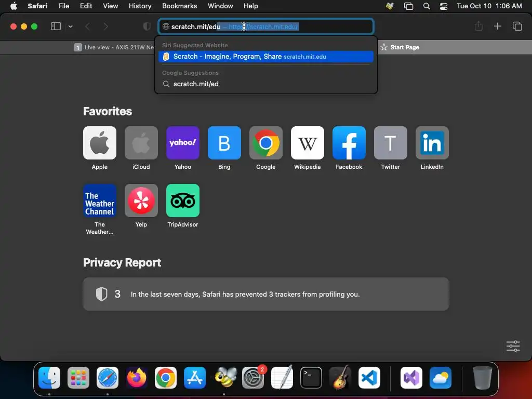Image resolution: width=532 pixels, height=399 pixels.
Task: Open the bee app in Dock
Action: [225, 378]
